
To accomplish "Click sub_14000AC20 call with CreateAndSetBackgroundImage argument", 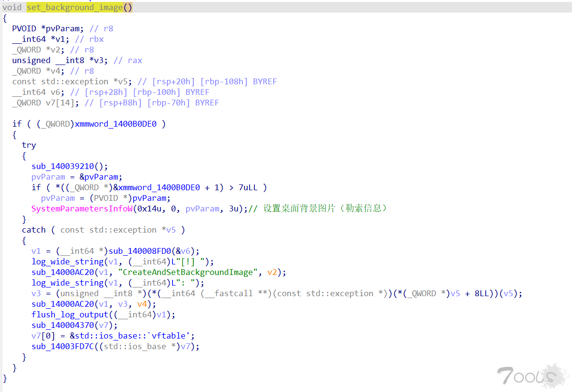I will 63,272.
